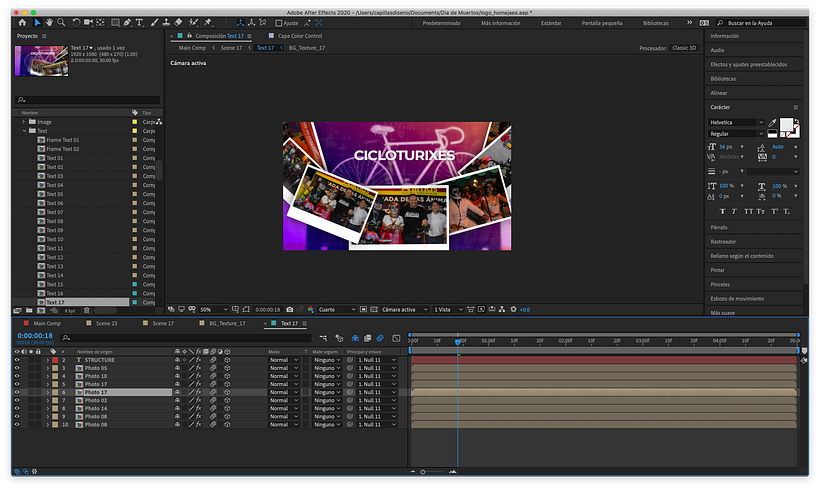Switch to the BG_Texture_17 timeline tab
The image size is (820, 489).
tap(227, 324)
